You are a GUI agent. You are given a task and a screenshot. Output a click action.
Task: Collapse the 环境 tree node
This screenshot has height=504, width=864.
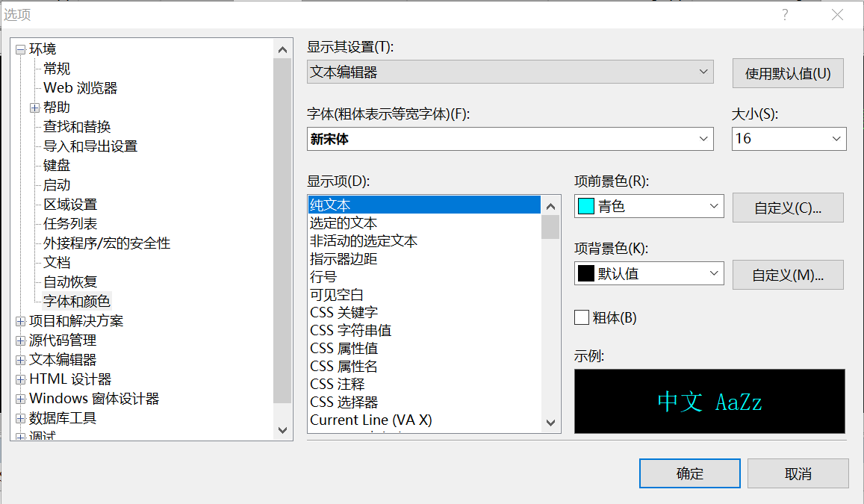pyautogui.click(x=20, y=49)
